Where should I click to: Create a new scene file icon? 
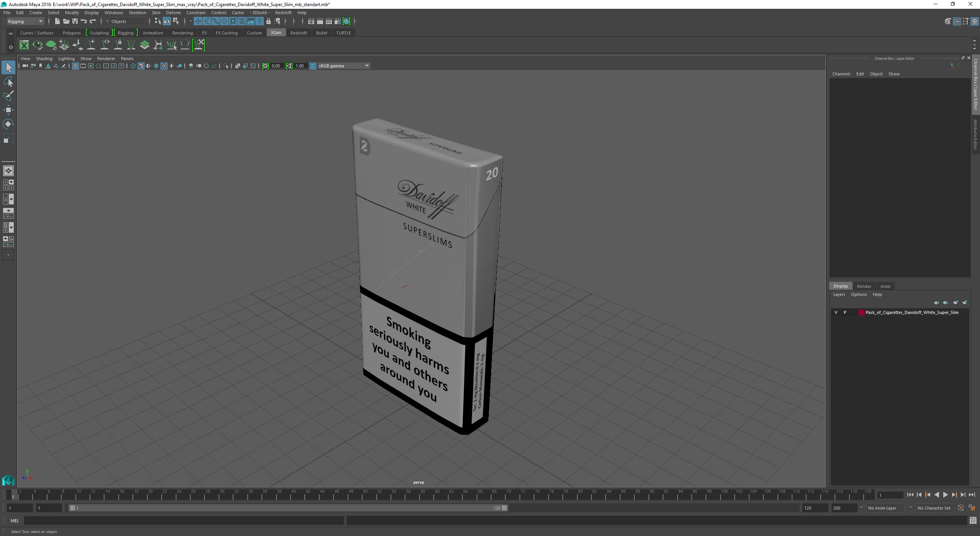[57, 21]
